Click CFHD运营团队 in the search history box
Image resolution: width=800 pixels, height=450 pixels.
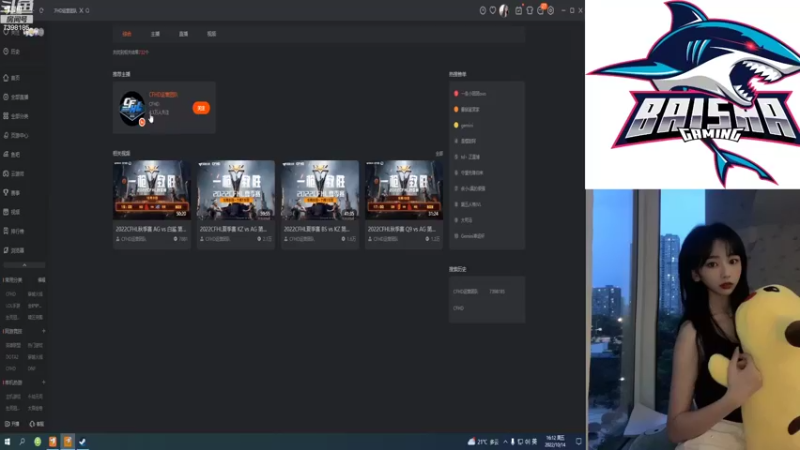coord(466,291)
